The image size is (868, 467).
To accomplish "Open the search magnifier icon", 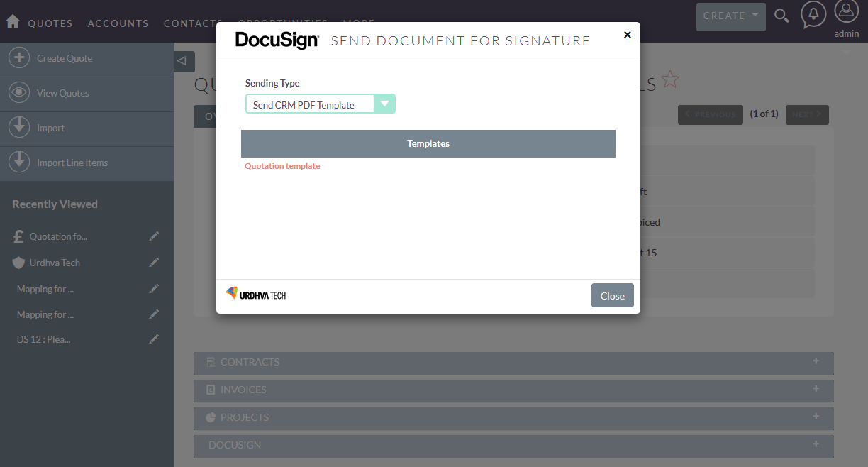I will click(781, 16).
